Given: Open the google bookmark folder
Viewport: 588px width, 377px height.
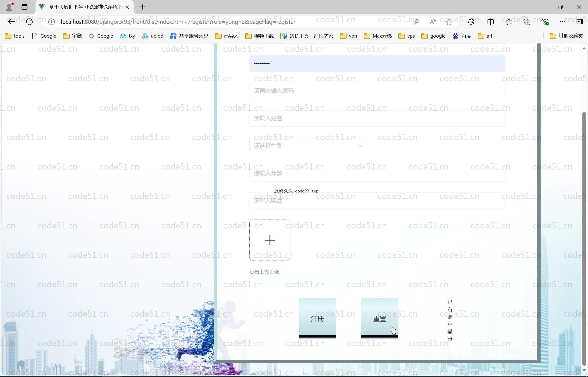Looking at the screenshot, I should (433, 36).
